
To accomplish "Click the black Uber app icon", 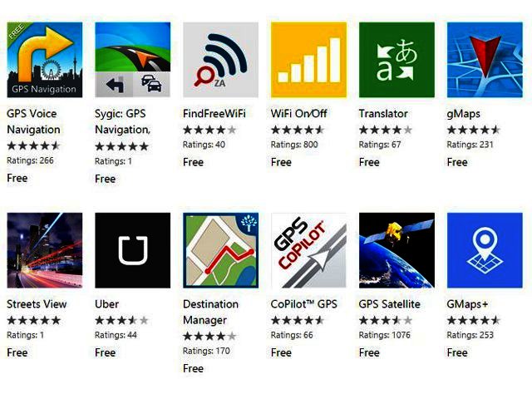I will point(133,250).
